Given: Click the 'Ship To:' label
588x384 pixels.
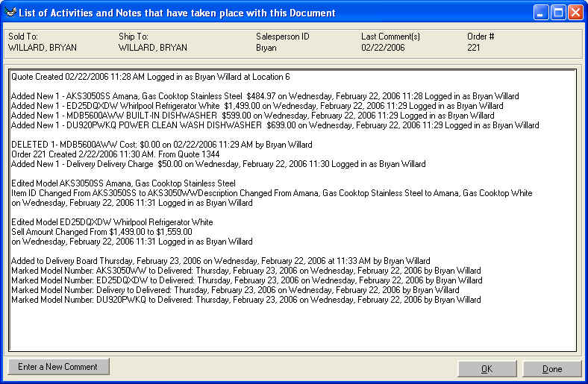Looking at the screenshot, I should point(134,37).
